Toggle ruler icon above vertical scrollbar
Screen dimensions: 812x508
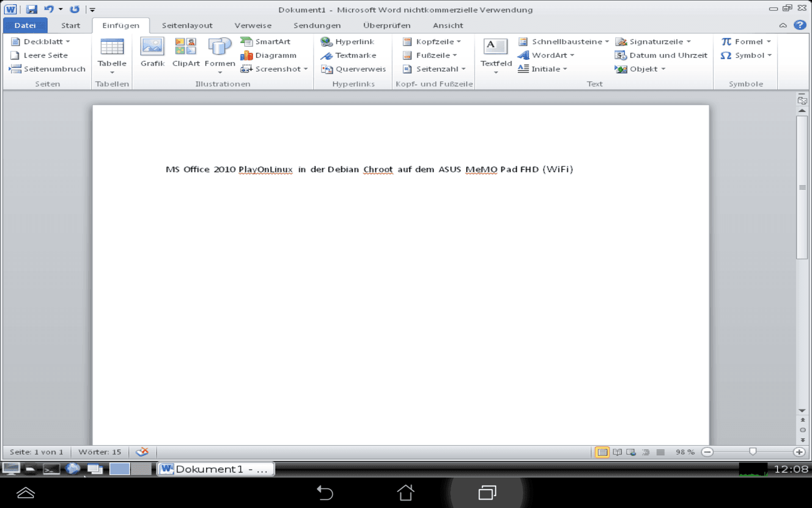802,100
